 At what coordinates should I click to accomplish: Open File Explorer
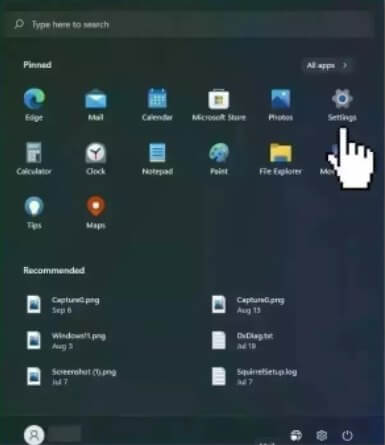pyautogui.click(x=280, y=158)
